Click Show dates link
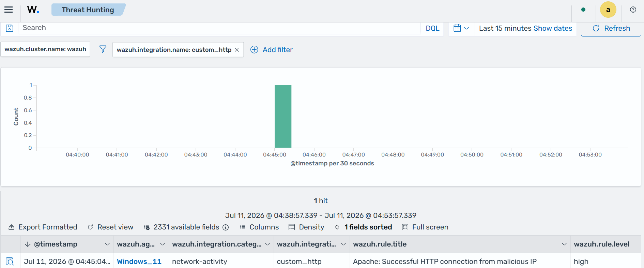Viewport: 644px width, 268px height. [x=553, y=28]
